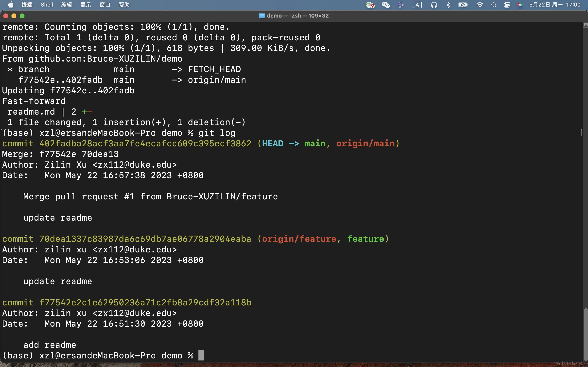Viewport: 588px width, 367px height.
Task: Open the Apple menu
Action: (10, 5)
